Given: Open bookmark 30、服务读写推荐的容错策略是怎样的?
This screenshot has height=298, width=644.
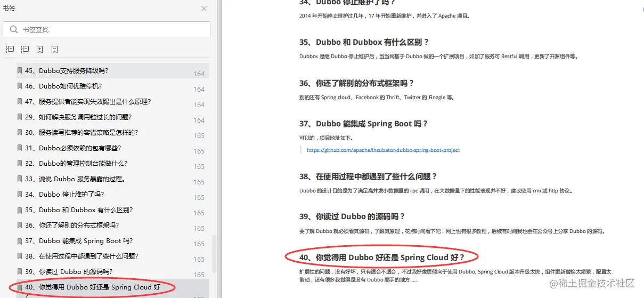Looking at the screenshot, I should point(81,132).
